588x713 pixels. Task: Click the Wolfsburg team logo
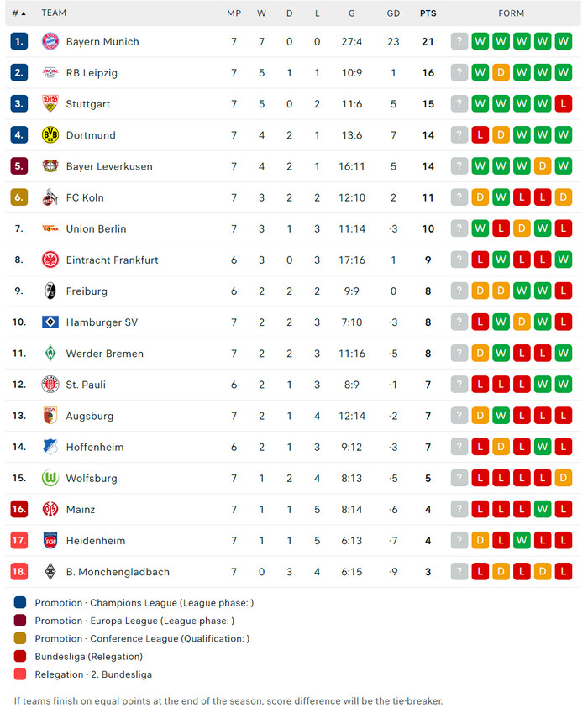click(x=50, y=479)
